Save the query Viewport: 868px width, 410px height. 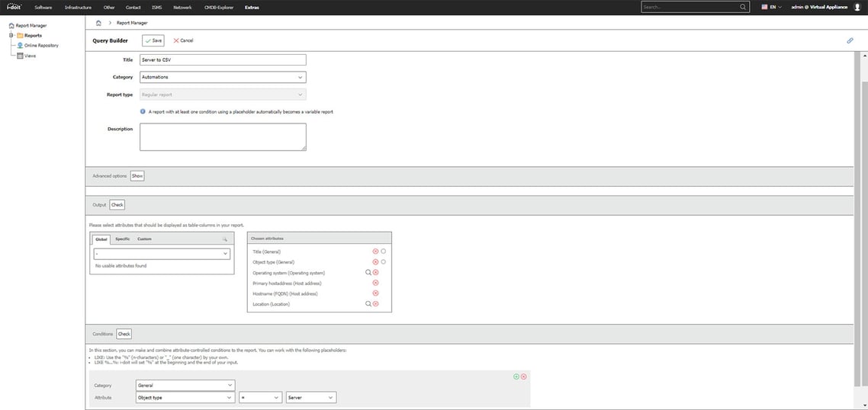click(x=153, y=40)
